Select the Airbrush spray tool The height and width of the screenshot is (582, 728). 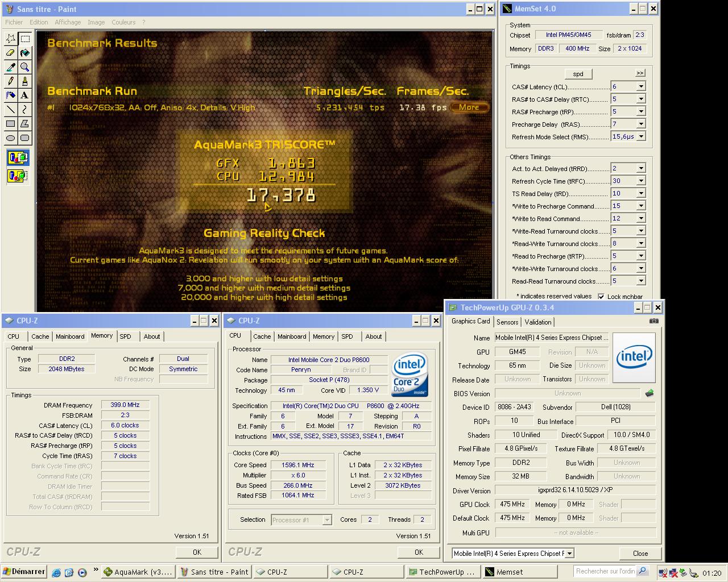10,95
